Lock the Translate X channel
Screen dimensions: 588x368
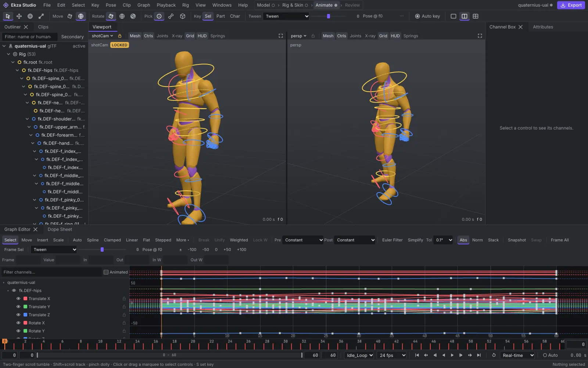(124, 298)
